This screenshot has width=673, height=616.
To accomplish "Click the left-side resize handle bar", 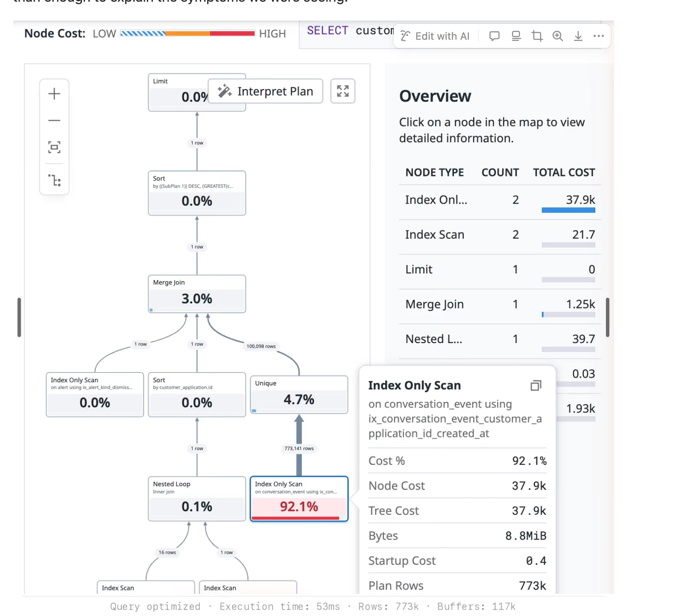I will (19, 317).
